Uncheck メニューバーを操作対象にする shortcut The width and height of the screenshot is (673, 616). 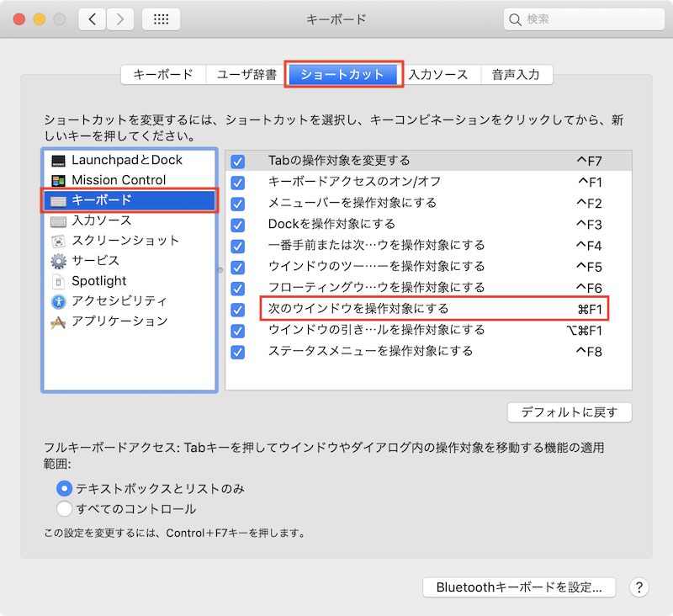coord(237,204)
